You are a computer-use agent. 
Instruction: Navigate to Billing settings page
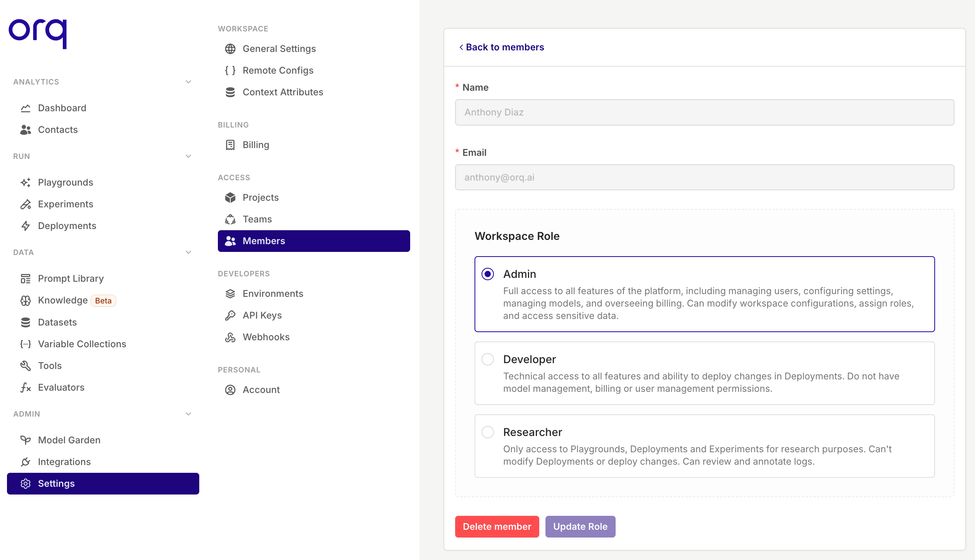point(256,144)
